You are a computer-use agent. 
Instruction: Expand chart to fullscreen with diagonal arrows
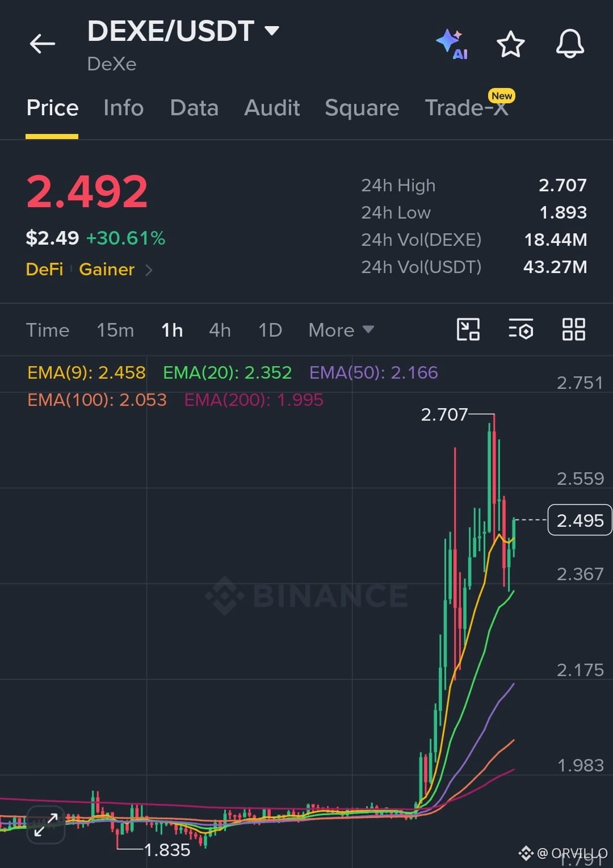[x=46, y=825]
